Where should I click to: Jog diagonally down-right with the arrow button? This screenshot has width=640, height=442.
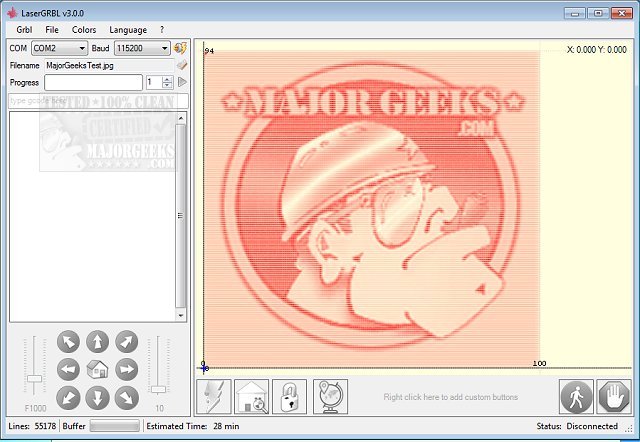(127, 398)
